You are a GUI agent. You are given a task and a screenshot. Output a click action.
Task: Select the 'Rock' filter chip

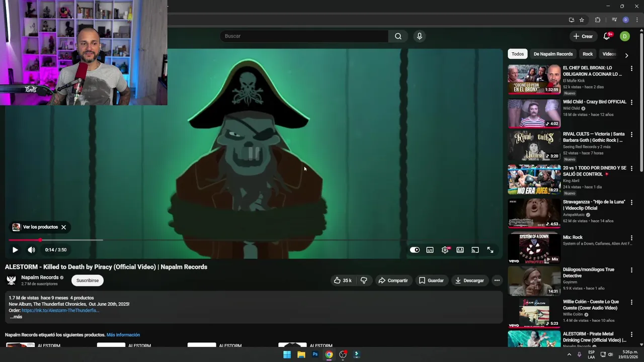click(x=588, y=54)
